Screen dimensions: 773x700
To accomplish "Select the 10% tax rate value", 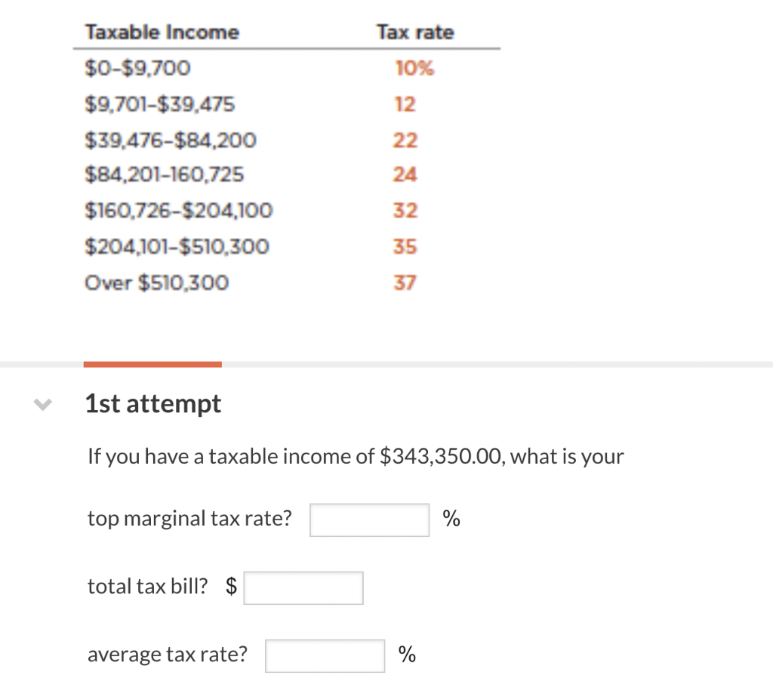I will coord(415,68).
